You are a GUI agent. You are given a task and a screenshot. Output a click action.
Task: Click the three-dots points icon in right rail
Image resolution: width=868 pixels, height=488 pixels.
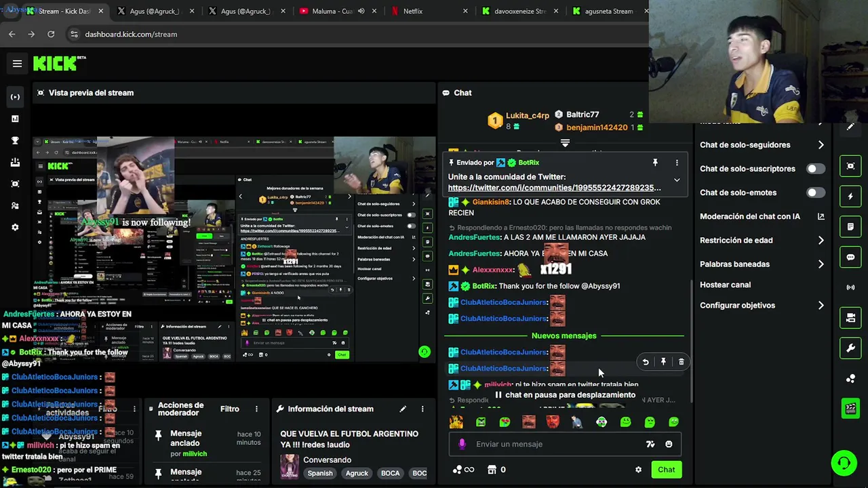click(x=850, y=379)
